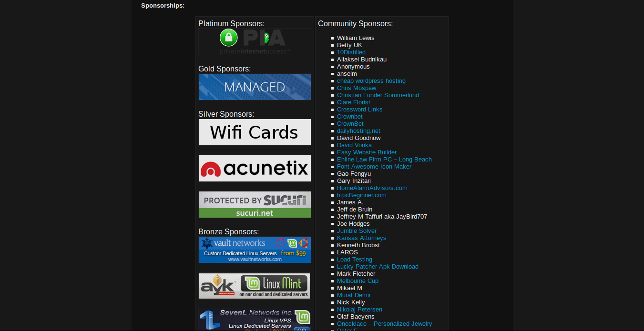
Task: Open the SevenL Networks sponsor banner
Action: [255, 320]
